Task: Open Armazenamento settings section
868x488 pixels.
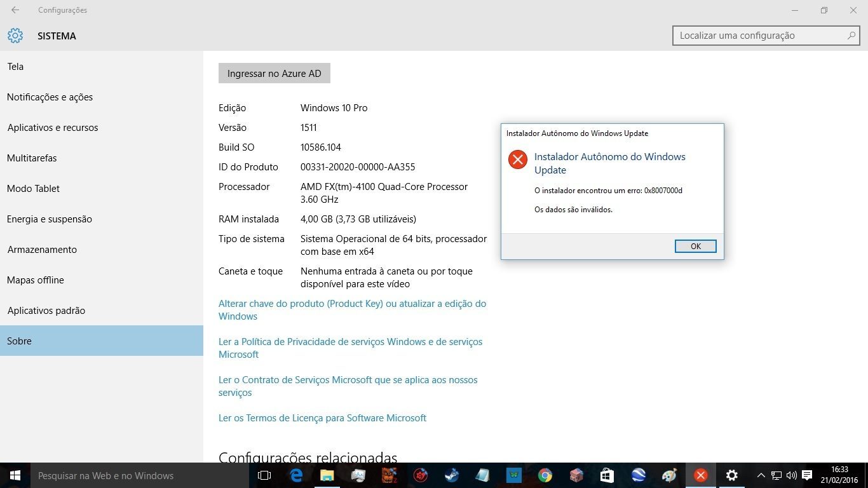Action: click(102, 250)
